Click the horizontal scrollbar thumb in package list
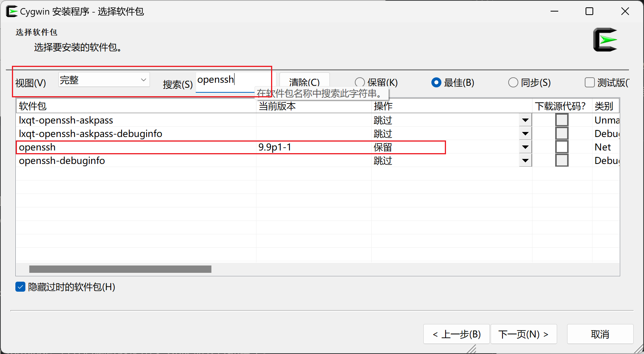This screenshot has width=644, height=354. pyautogui.click(x=120, y=269)
